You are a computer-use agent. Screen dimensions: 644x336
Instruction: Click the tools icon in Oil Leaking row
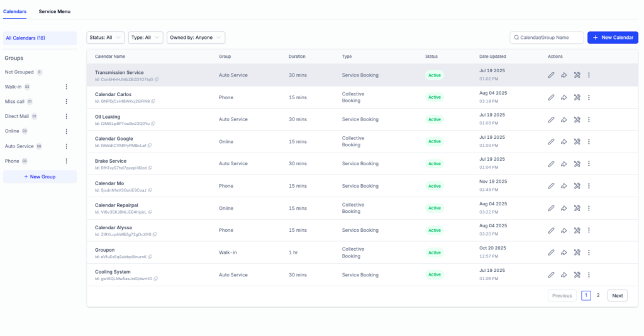[577, 119]
